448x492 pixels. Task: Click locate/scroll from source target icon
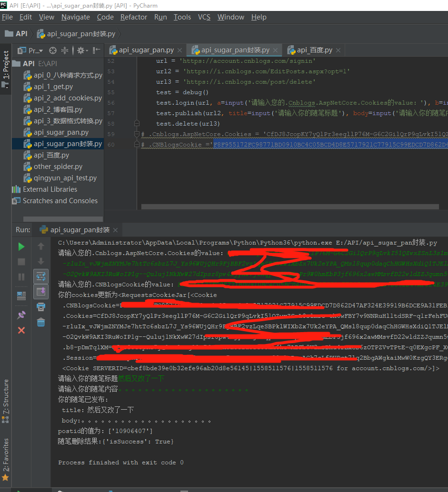53,50
